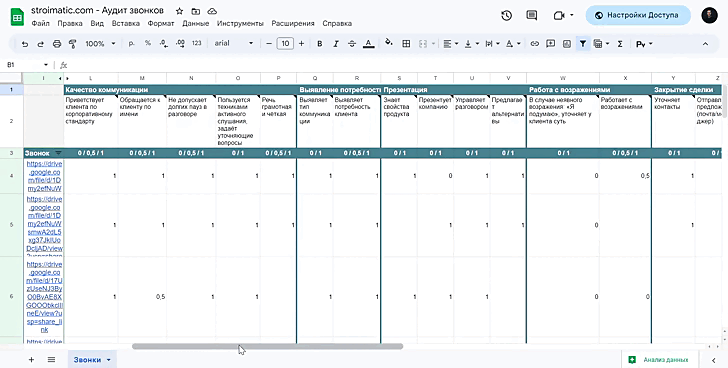
Task: Open the Ру input tools menu
Action: (644, 44)
